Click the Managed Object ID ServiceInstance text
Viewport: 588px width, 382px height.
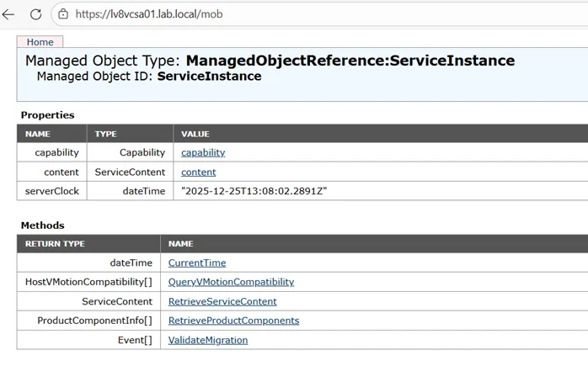[209, 77]
